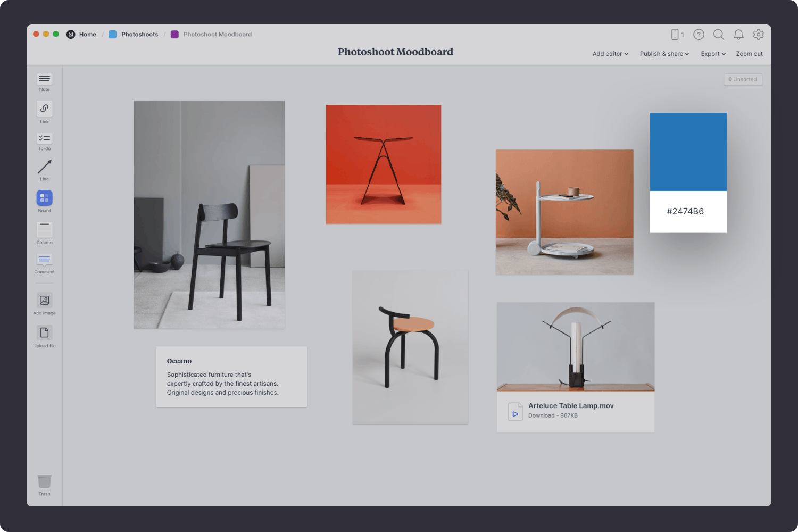Image resolution: width=798 pixels, height=532 pixels.
Task: Open the settings gear icon
Action: coord(759,35)
